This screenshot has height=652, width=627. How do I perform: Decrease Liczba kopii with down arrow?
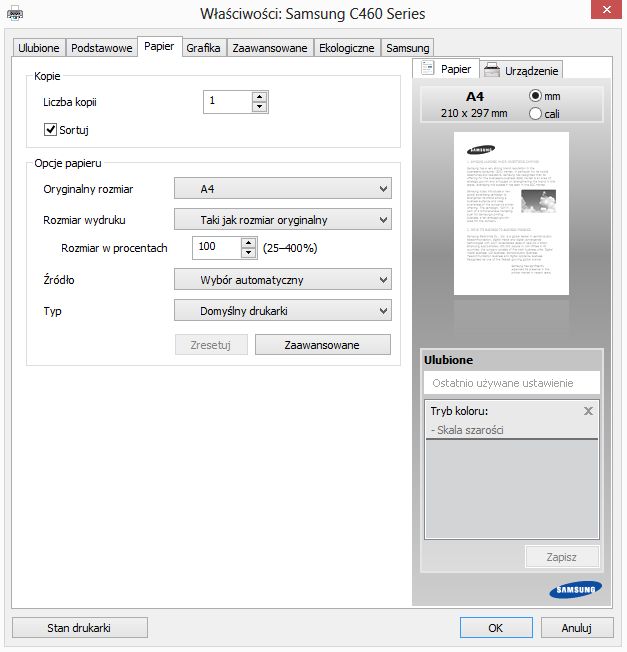(259, 107)
